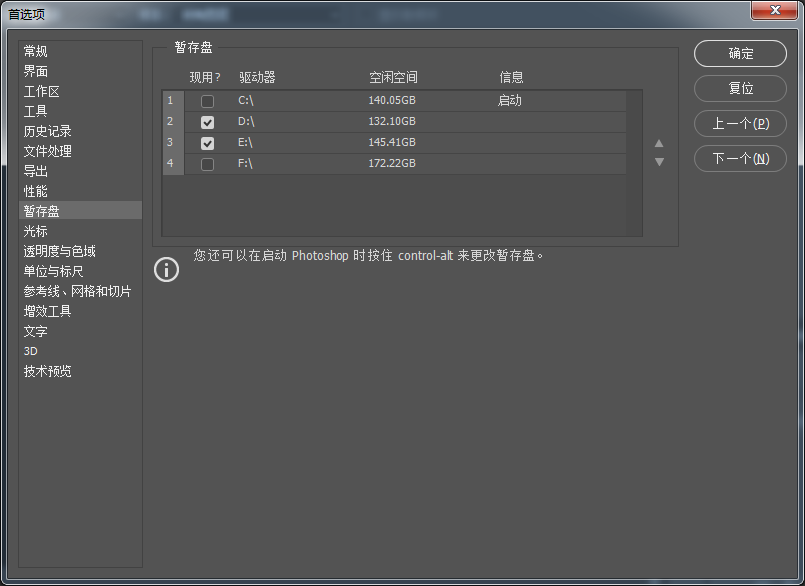Image resolution: width=805 pixels, height=586 pixels.
Task: Open the 常规 preferences category
Action: coord(81,51)
